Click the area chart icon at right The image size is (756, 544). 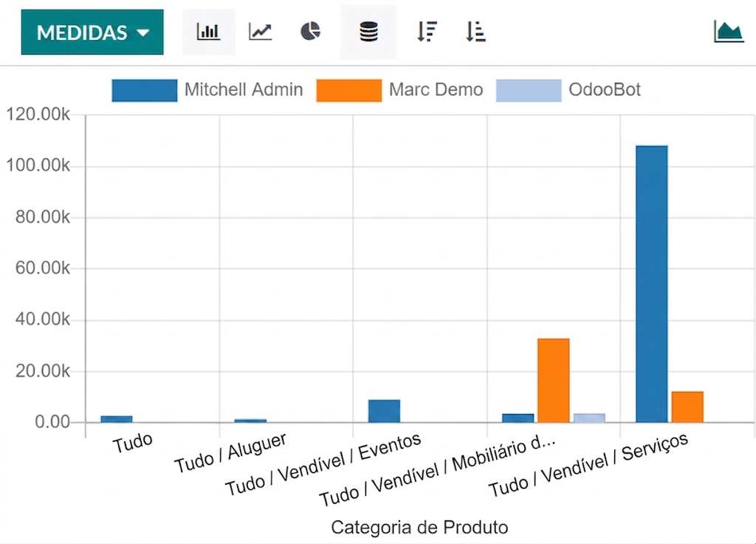(728, 31)
